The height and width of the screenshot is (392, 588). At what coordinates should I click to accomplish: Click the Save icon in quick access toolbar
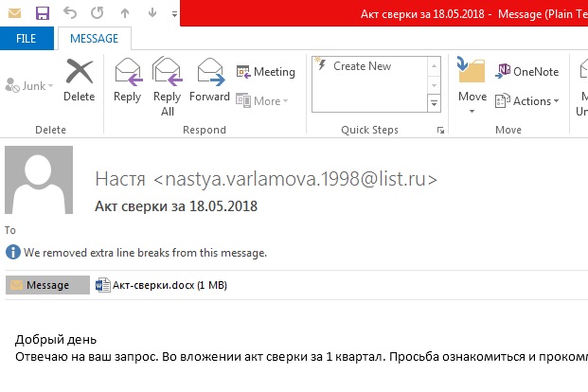[43, 13]
